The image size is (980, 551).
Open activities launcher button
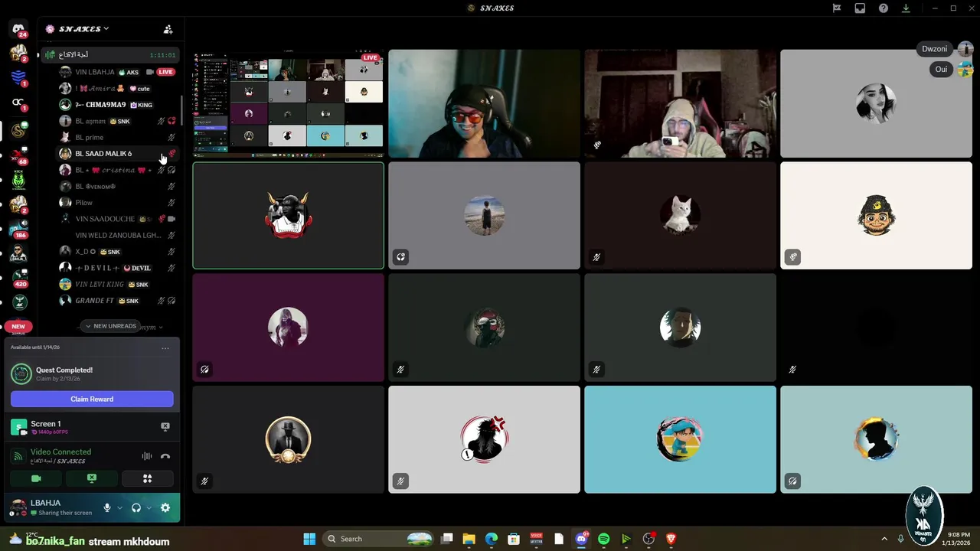pos(147,478)
